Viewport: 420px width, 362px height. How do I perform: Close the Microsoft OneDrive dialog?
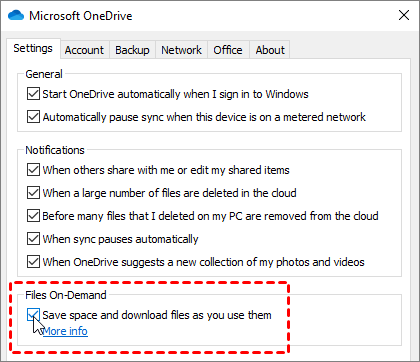(x=404, y=15)
